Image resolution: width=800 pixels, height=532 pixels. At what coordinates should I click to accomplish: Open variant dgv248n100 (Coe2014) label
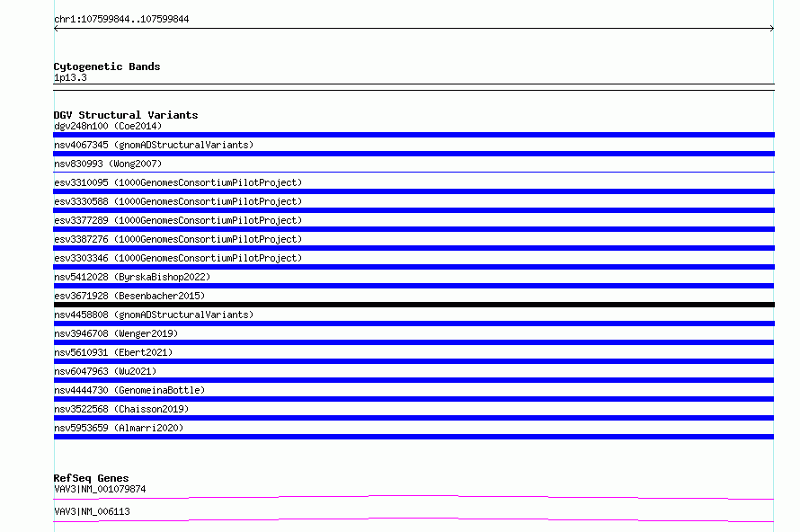pos(108,126)
